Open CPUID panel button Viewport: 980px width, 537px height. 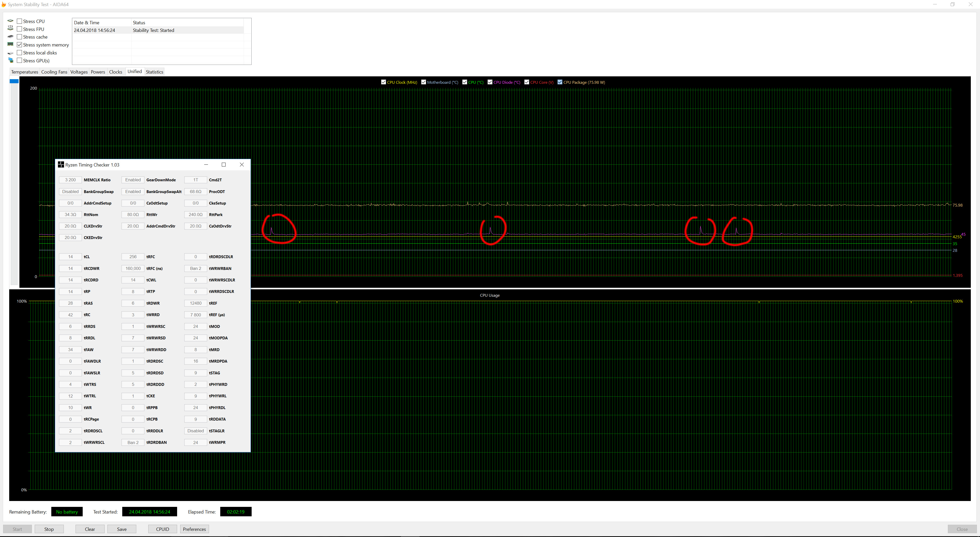coord(163,529)
